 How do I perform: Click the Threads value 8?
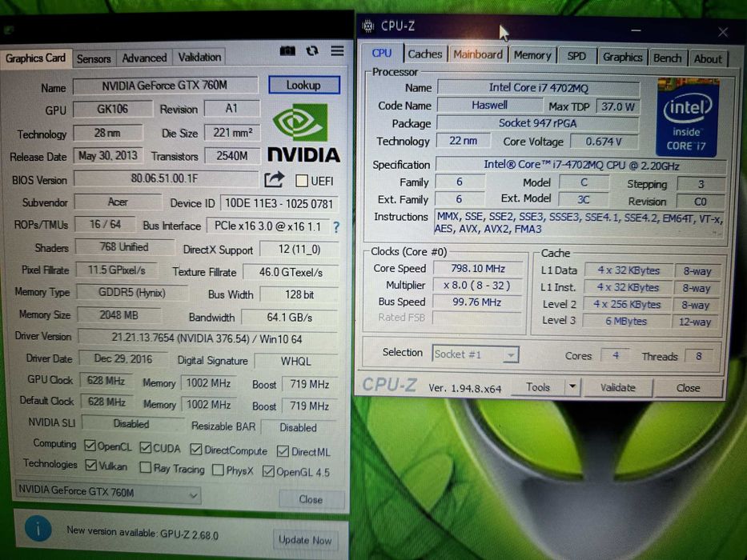699,356
